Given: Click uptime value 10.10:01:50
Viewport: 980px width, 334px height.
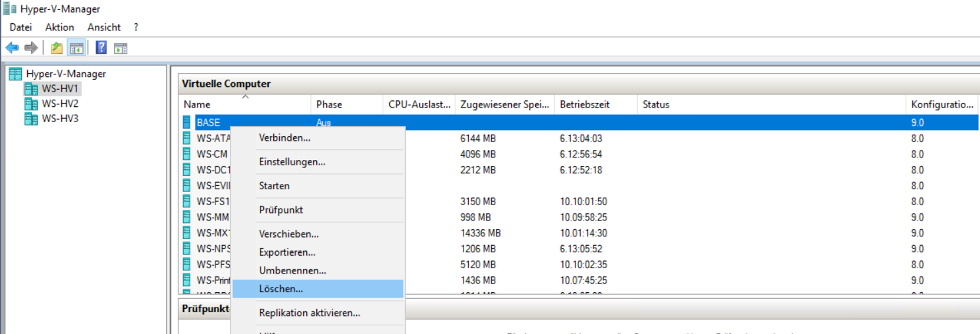Looking at the screenshot, I should 583,201.
